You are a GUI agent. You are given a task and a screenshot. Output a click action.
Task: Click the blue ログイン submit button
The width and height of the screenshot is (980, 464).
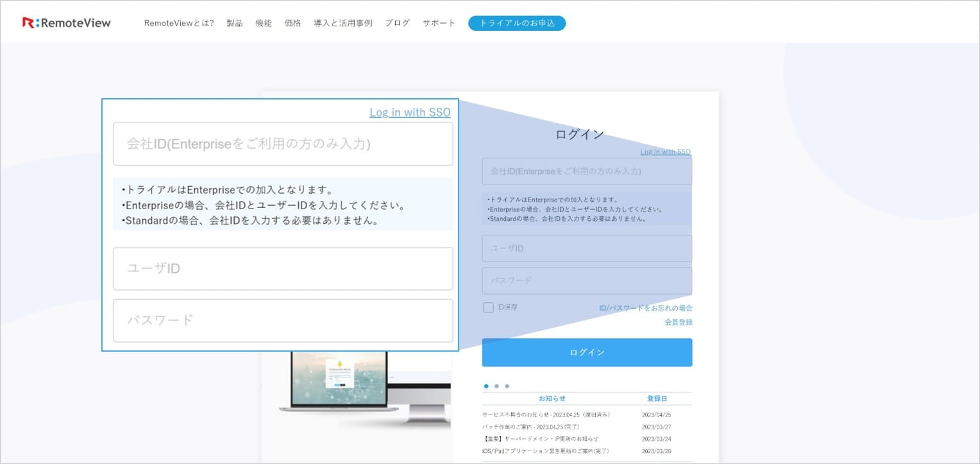[x=587, y=352]
